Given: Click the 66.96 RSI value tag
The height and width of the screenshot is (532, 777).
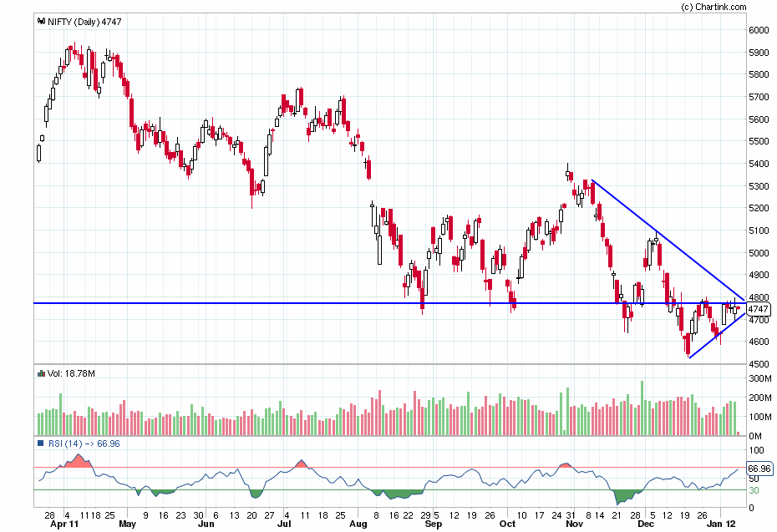Looking at the screenshot, I should (759, 469).
